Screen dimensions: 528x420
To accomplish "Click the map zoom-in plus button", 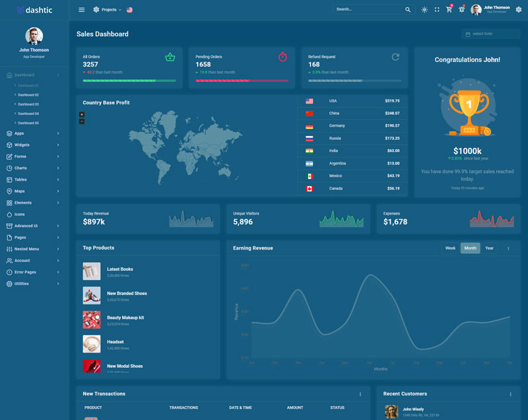I will tap(82, 115).
